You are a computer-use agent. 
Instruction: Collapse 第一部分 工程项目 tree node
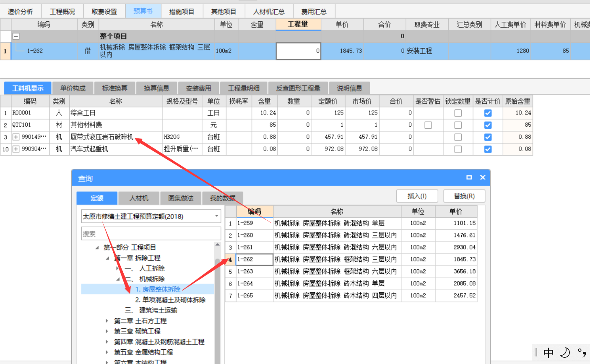coord(97,247)
